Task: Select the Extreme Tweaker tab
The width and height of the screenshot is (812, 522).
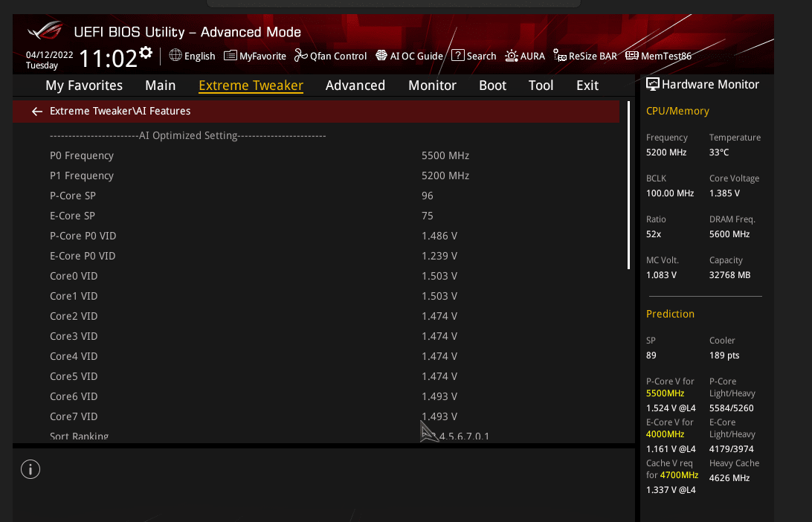Action: pos(251,86)
